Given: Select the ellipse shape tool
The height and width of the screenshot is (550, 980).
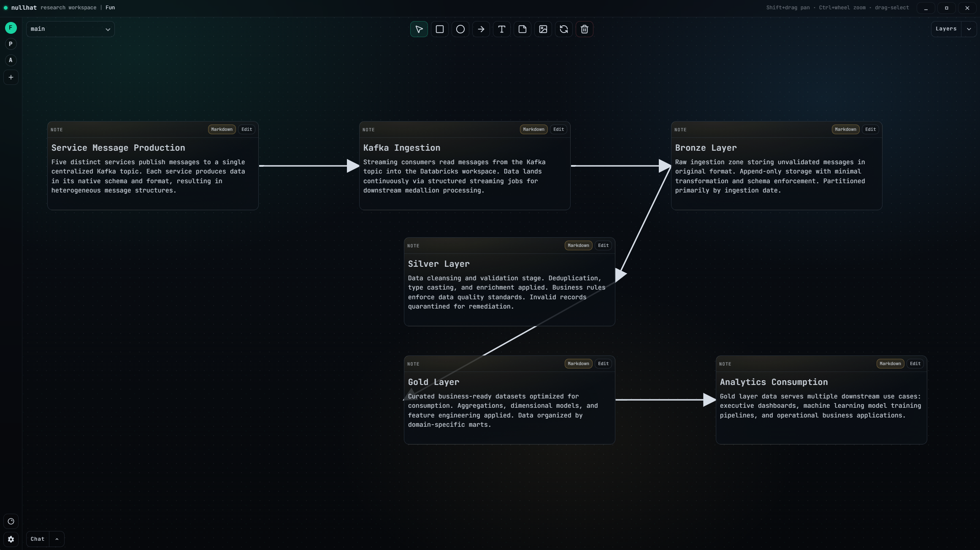Looking at the screenshot, I should (460, 29).
